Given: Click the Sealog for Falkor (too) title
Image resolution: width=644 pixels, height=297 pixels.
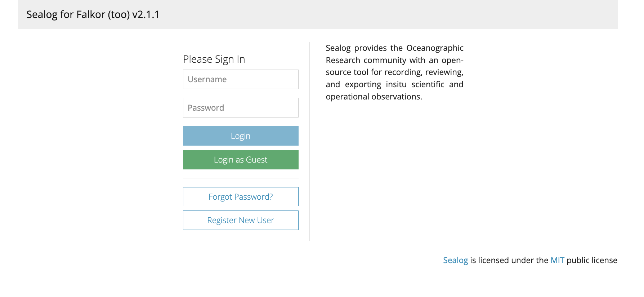Looking at the screenshot, I should pyautogui.click(x=93, y=14).
